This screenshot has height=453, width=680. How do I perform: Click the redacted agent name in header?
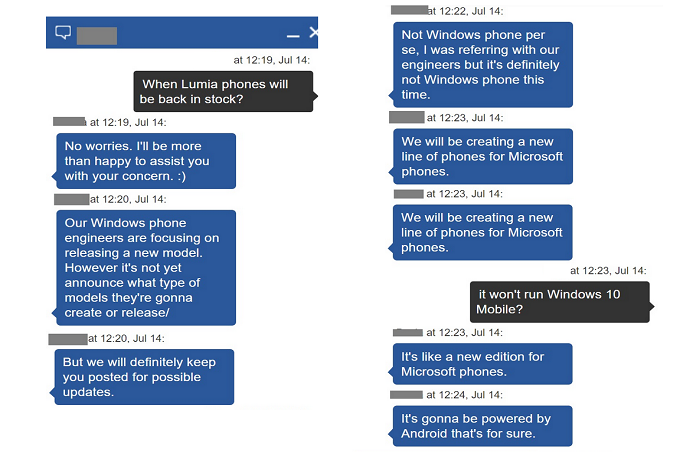click(97, 36)
